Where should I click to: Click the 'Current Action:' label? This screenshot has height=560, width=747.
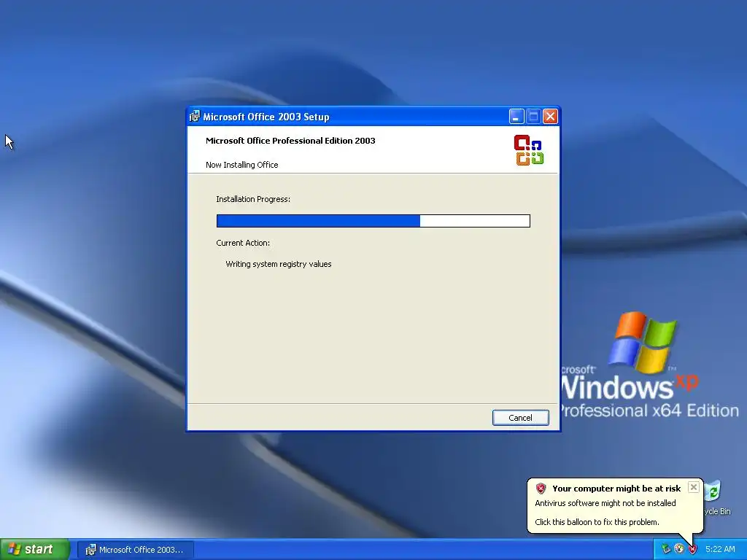tap(243, 243)
